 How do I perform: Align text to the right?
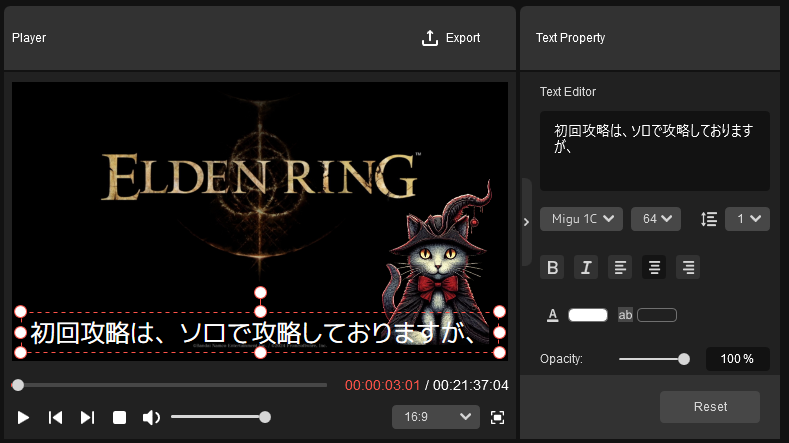tap(688, 267)
